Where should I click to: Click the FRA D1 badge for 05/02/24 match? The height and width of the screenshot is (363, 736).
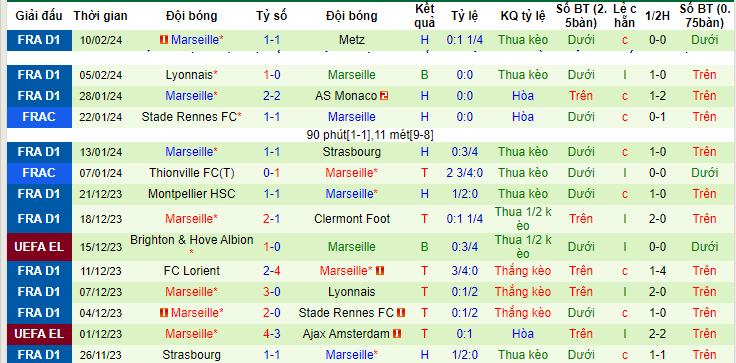pyautogui.click(x=39, y=75)
